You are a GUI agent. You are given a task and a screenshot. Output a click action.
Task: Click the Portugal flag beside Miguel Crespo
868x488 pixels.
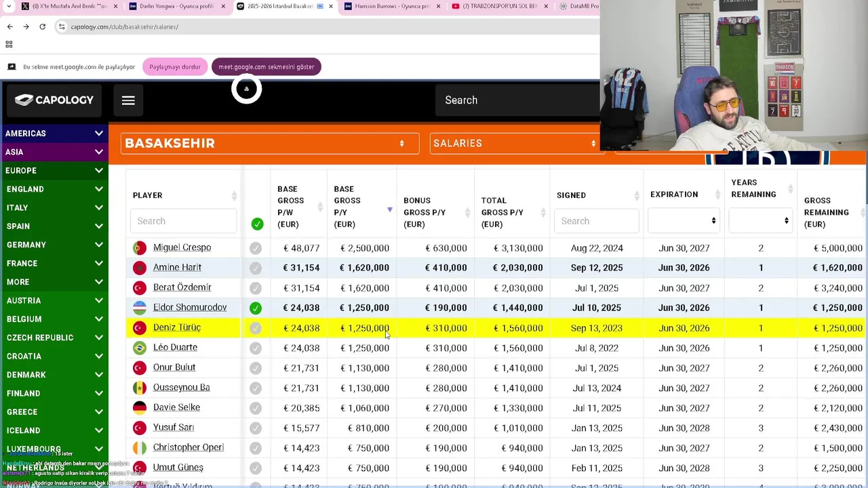(140, 248)
